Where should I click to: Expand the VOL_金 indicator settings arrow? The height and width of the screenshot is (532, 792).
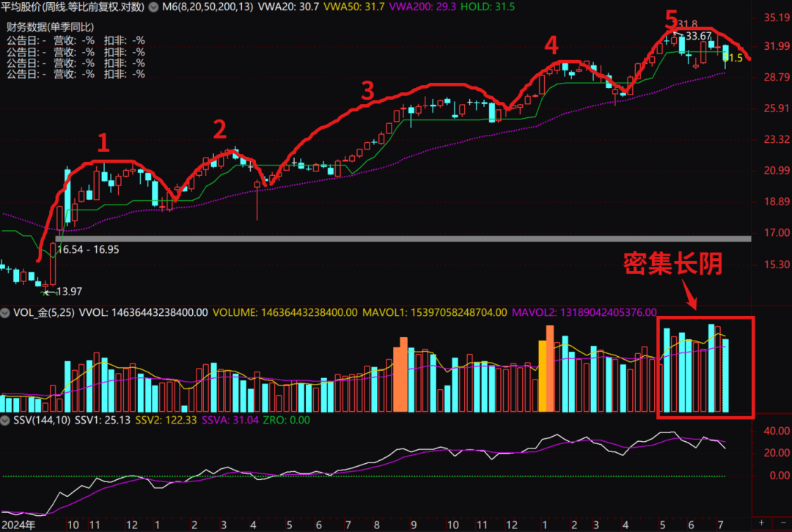pyautogui.click(x=5, y=313)
